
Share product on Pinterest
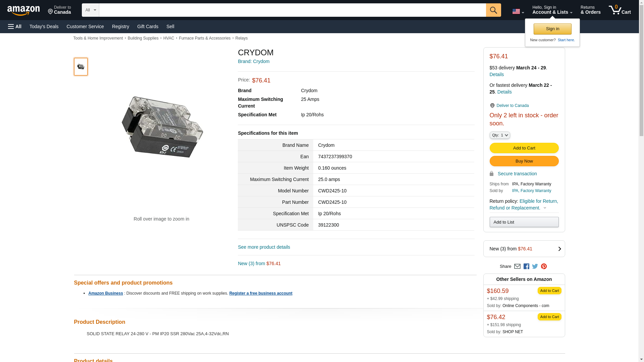[544, 266]
